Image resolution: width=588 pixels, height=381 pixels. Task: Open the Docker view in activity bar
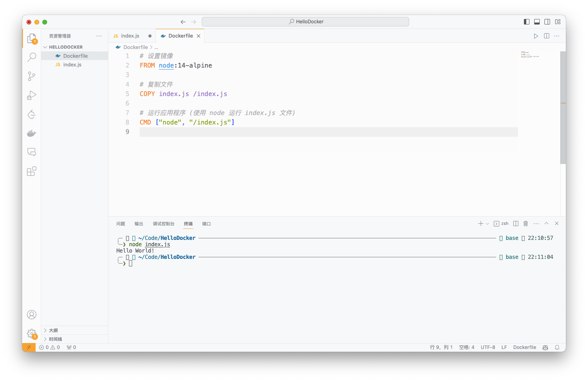(32, 134)
